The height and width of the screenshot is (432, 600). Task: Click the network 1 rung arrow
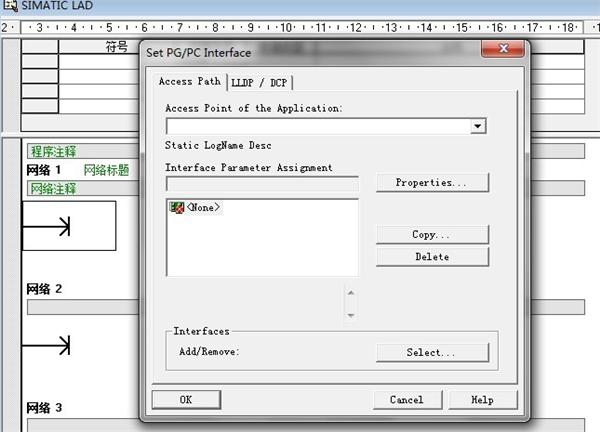pyautogui.click(x=47, y=226)
